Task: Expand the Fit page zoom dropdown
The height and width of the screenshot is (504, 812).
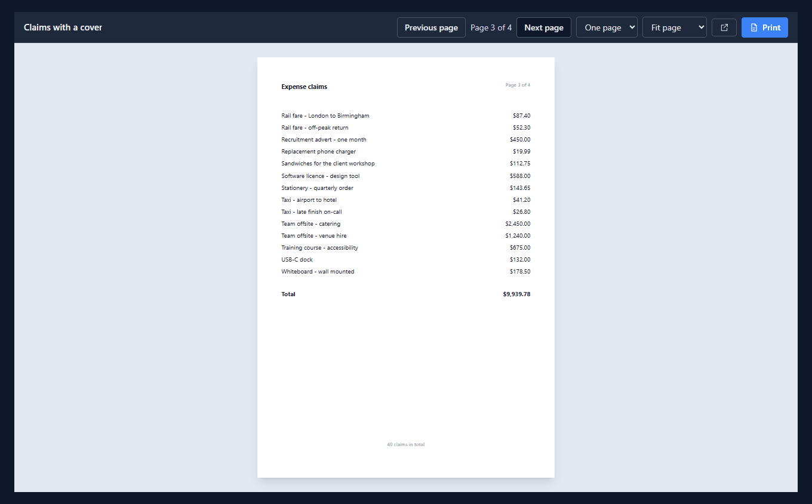Action: click(675, 27)
